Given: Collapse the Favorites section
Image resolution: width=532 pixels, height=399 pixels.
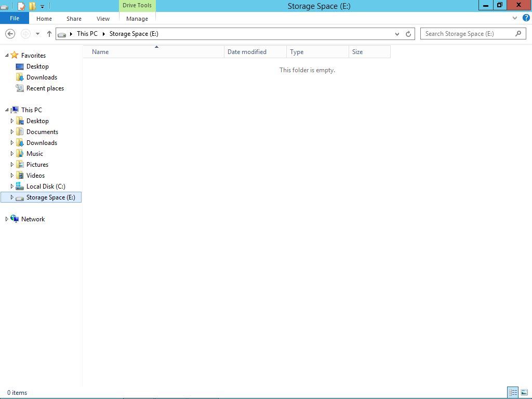Looking at the screenshot, I should (7, 56).
